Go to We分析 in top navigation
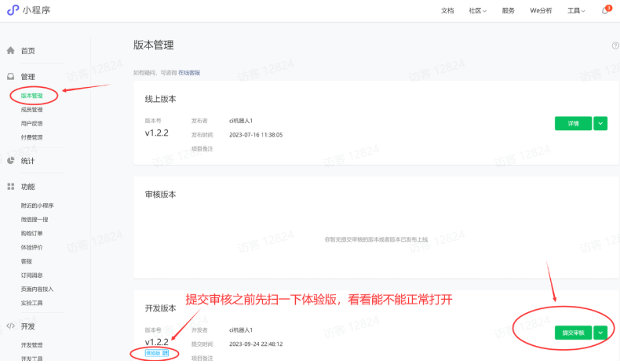Screen dimensions: 620x364 click(541, 11)
